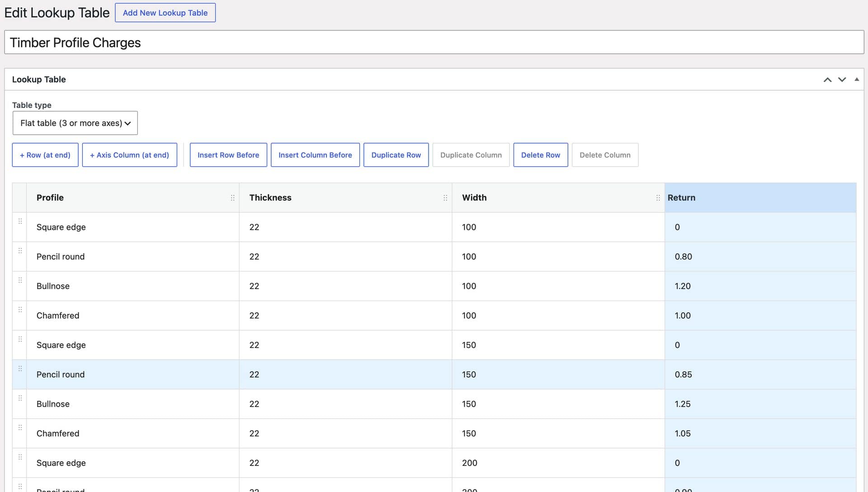Move the Lookup Table panel down

[842, 80]
